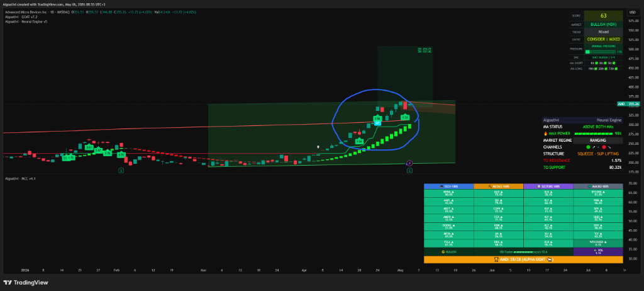Toggle the MA LONG 200 checkbox
644x291 pixels.
605,69
